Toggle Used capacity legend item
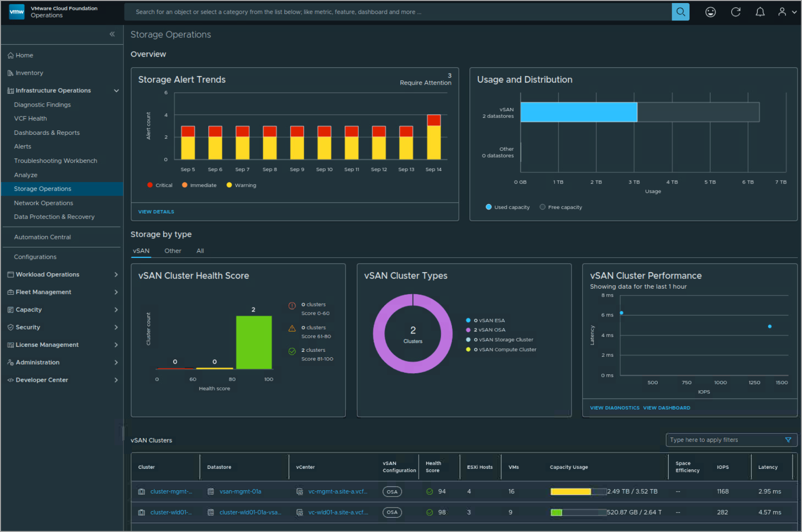Viewport: 802px width, 532px height. pyautogui.click(x=508, y=207)
